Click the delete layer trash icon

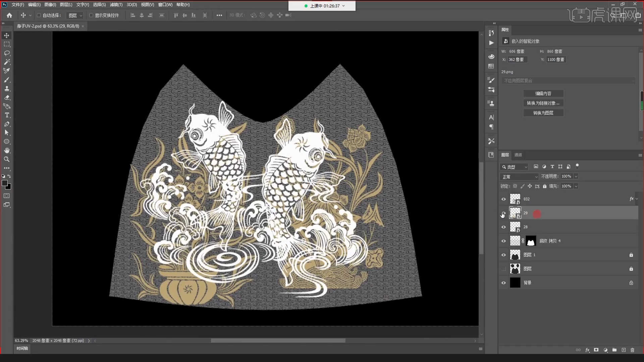(x=633, y=350)
